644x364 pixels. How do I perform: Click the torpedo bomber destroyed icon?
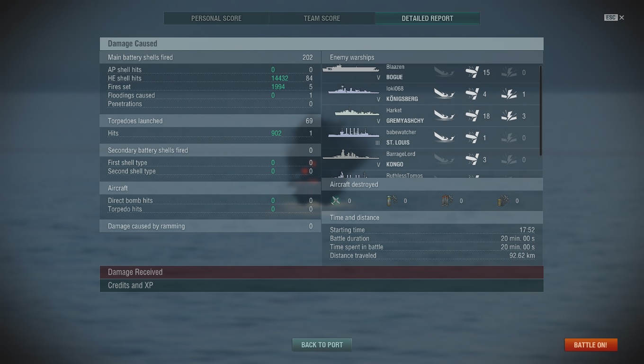(447, 200)
